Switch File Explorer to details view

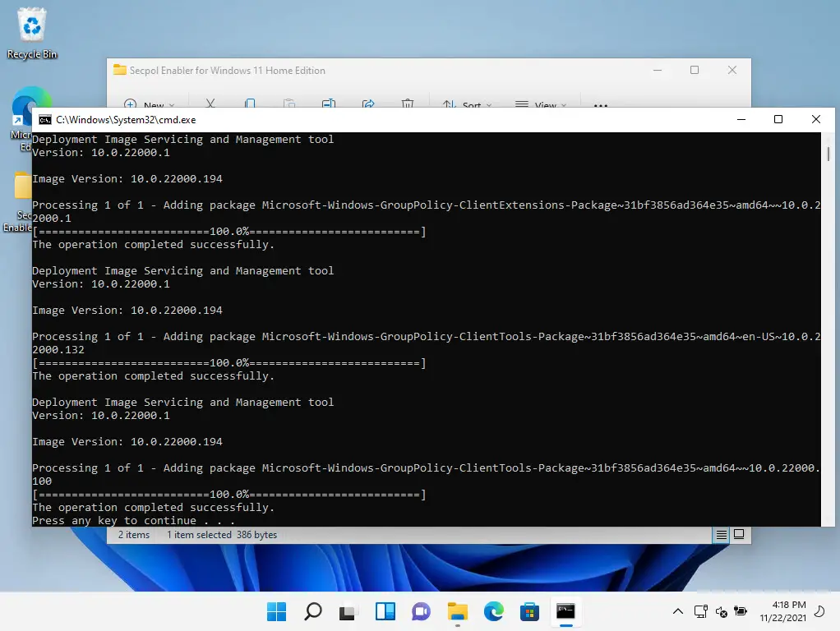(721, 535)
